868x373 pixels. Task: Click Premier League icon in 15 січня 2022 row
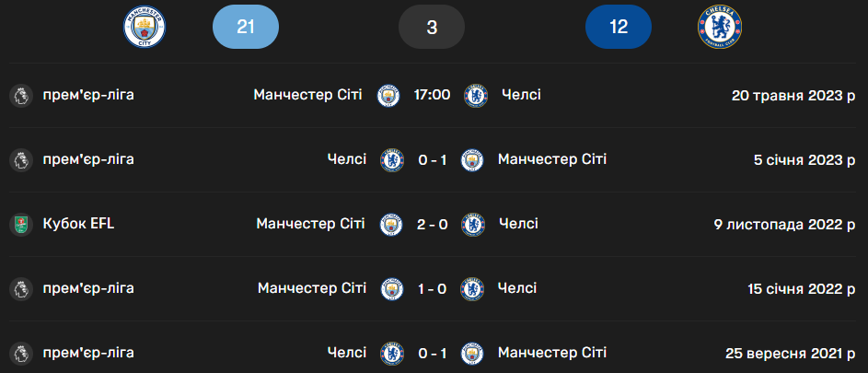click(18, 288)
